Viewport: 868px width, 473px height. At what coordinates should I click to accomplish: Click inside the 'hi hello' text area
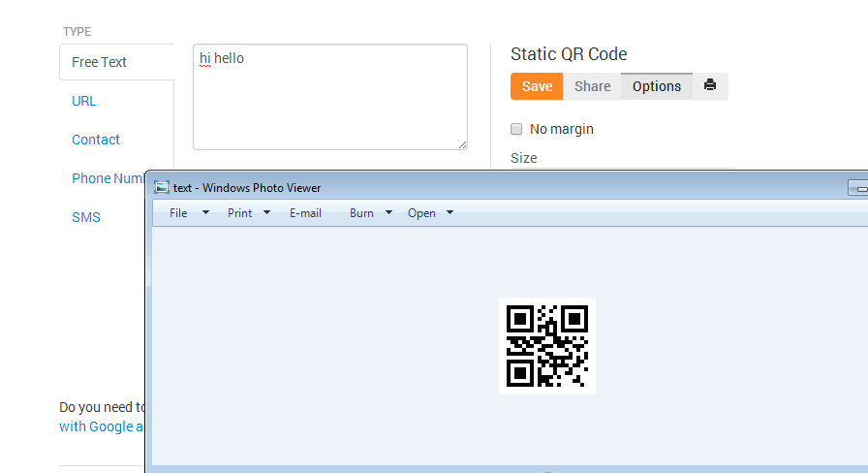point(330,97)
